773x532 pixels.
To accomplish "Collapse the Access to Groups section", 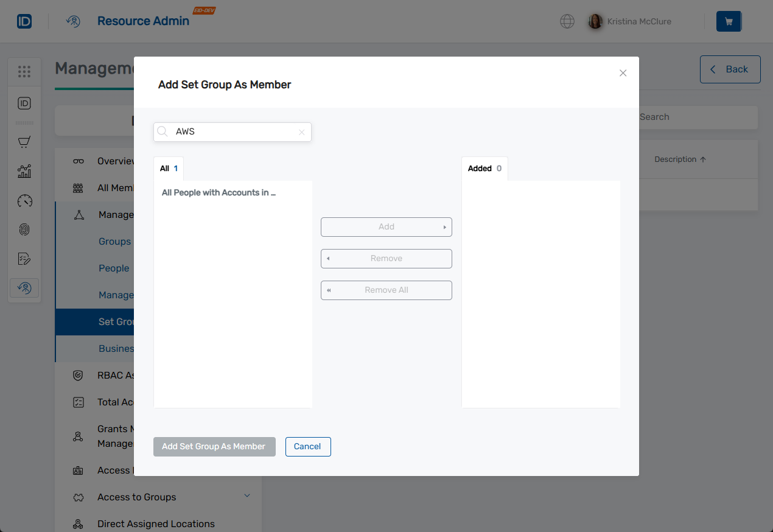I will click(247, 495).
